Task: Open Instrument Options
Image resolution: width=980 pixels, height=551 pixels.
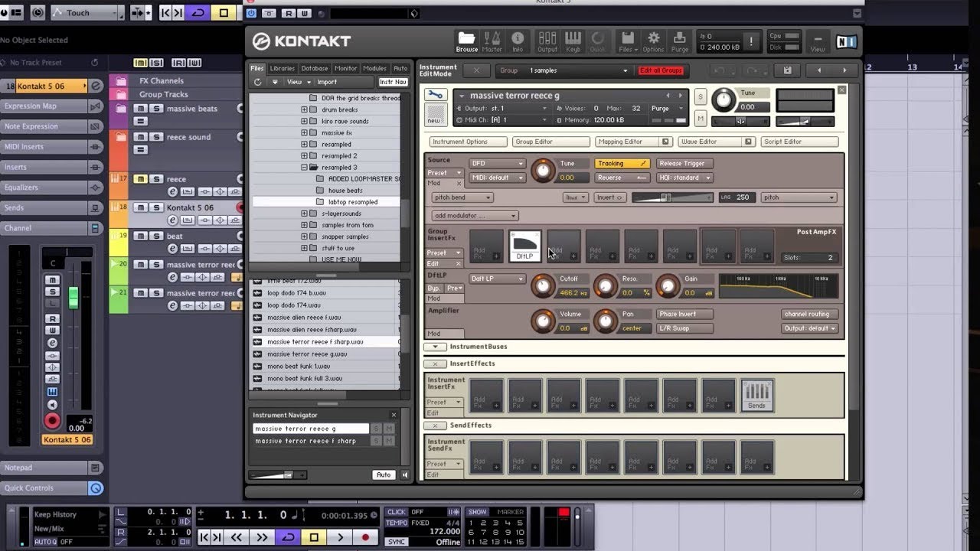Action: pyautogui.click(x=469, y=142)
